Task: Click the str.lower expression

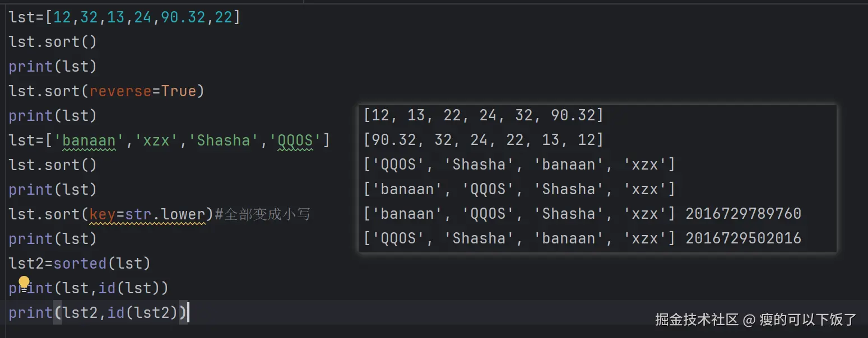Action: tap(165, 214)
